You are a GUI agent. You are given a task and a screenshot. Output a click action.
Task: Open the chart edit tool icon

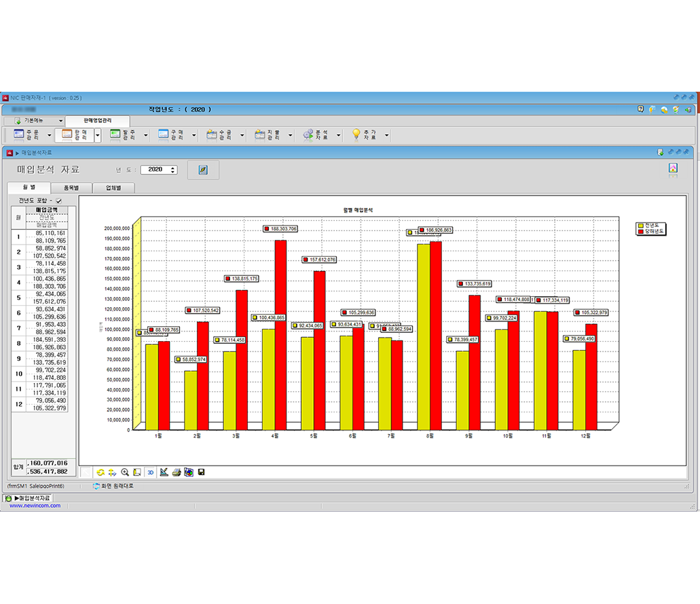point(164,472)
